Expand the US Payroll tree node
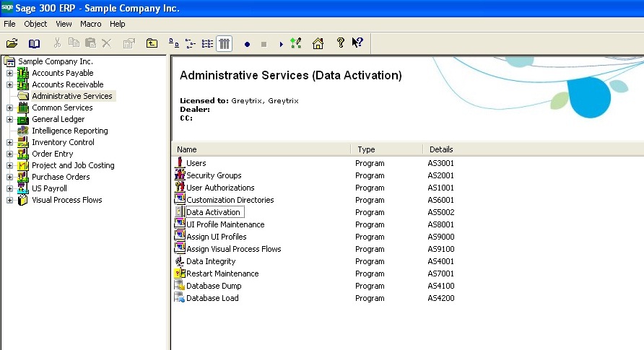 (9, 189)
